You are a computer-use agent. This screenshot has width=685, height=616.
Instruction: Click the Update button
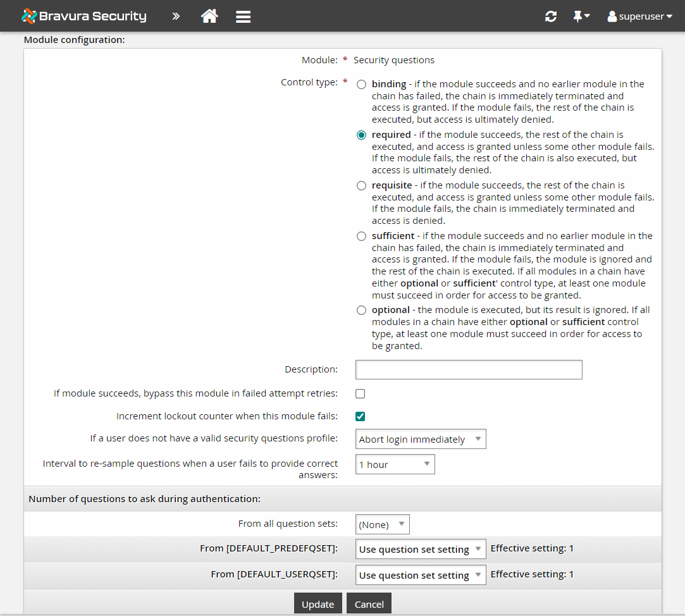coord(318,604)
